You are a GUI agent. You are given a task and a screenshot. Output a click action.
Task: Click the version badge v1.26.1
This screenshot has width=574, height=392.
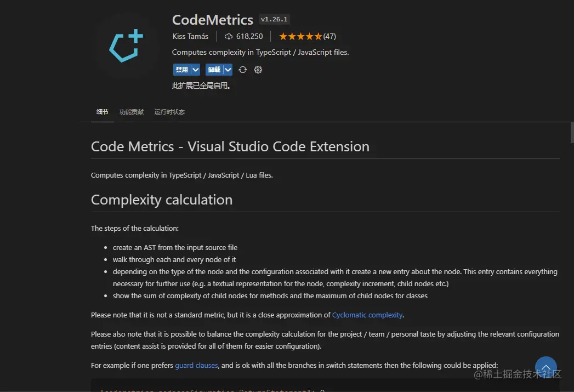[x=274, y=19]
